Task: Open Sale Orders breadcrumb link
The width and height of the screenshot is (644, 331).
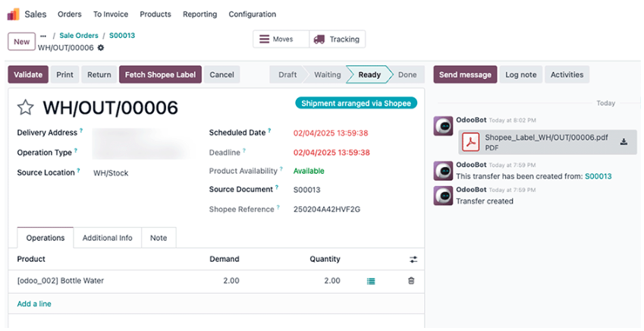Action: [x=79, y=36]
